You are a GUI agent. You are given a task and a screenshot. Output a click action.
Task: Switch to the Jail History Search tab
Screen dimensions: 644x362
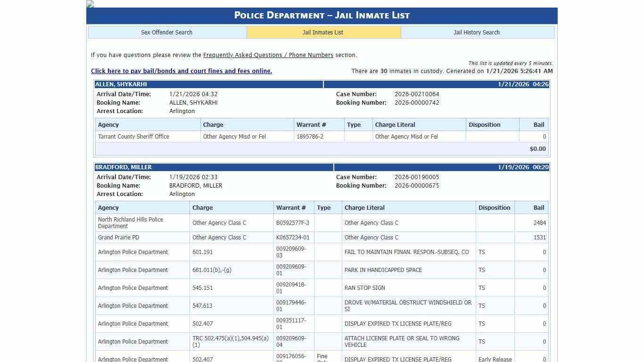477,33
